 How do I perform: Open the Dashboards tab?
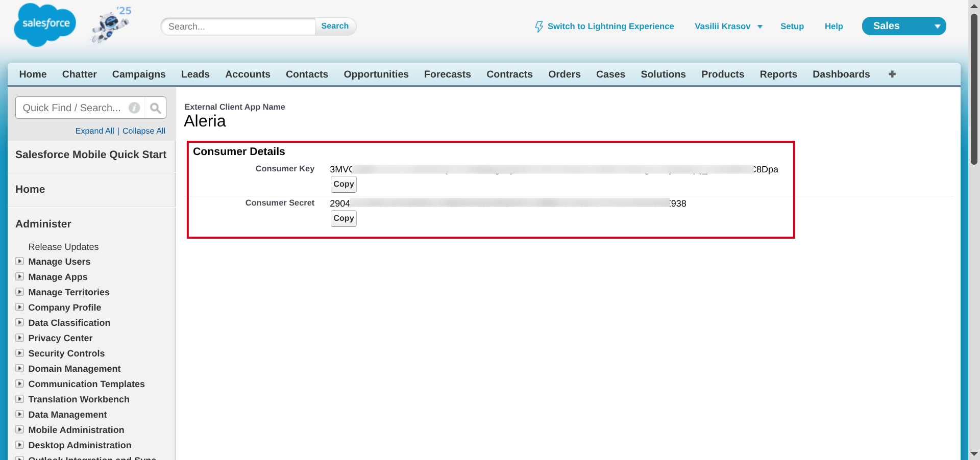click(841, 74)
